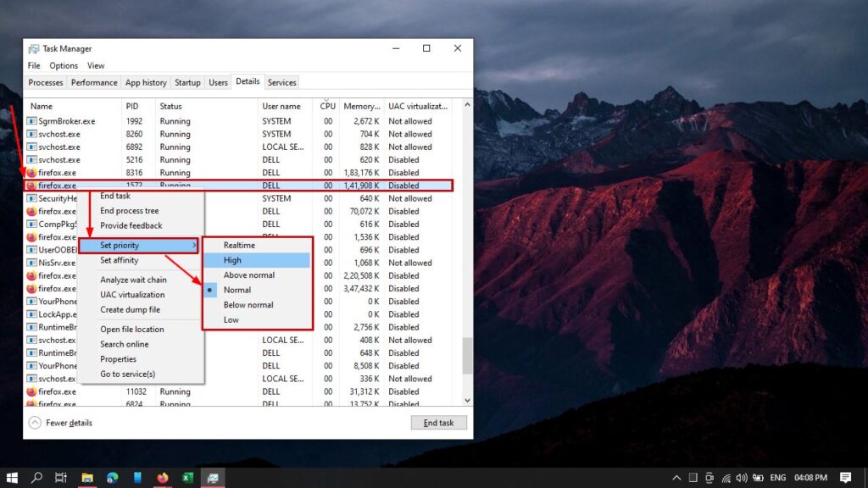
Task: Open Task View from the taskbar
Action: [61, 478]
